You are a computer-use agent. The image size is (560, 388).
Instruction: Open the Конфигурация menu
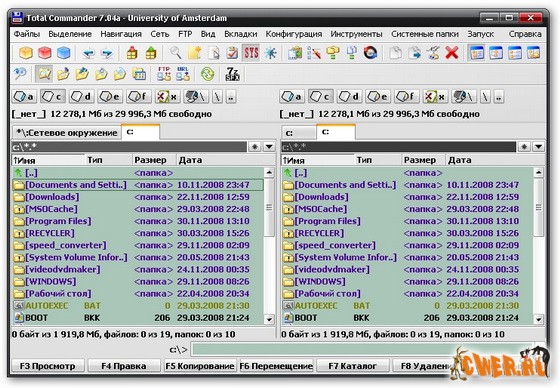[x=294, y=34]
